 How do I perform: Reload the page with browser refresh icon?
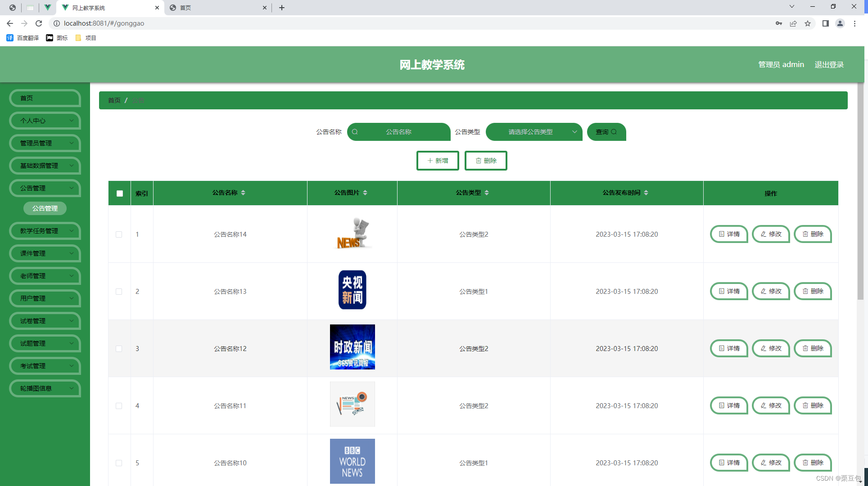click(39, 23)
